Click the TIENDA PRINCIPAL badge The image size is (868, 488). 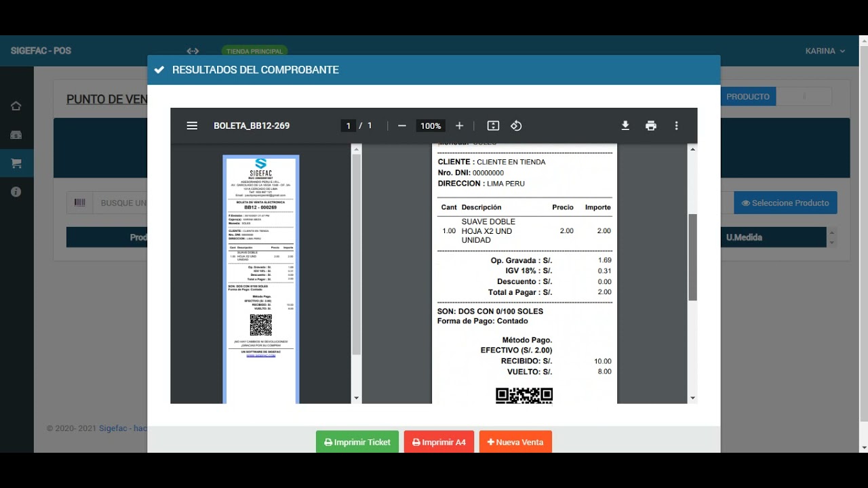[254, 51]
